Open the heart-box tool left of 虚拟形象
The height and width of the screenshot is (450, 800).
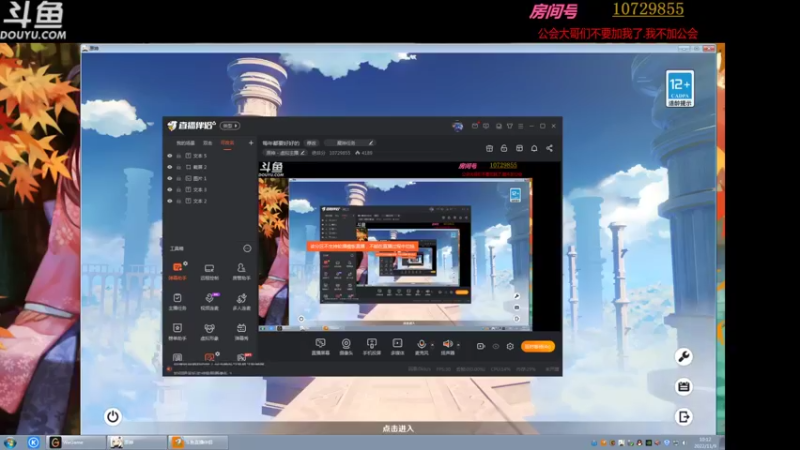point(178,331)
